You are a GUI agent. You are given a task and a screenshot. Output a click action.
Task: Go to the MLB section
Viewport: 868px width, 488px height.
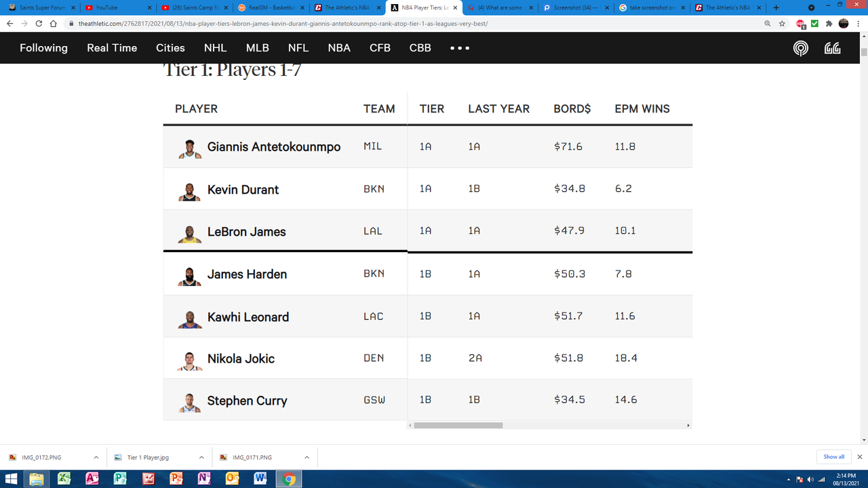[x=258, y=48]
